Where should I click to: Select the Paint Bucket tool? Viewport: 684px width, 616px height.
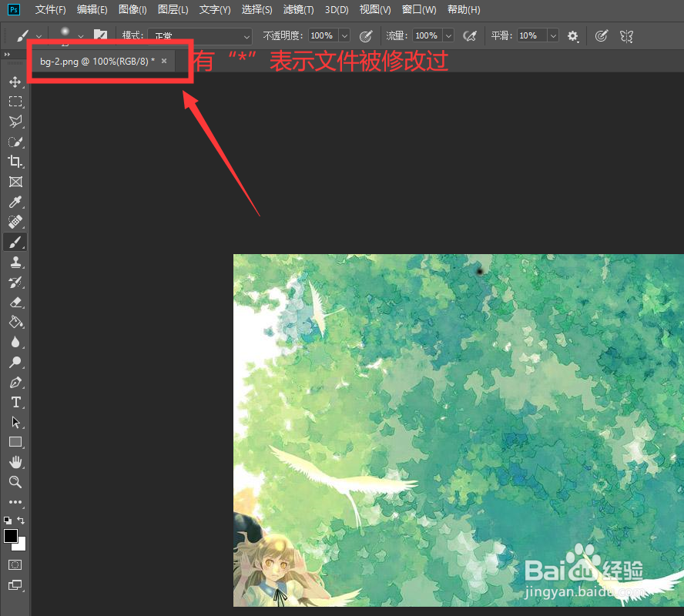tap(15, 322)
